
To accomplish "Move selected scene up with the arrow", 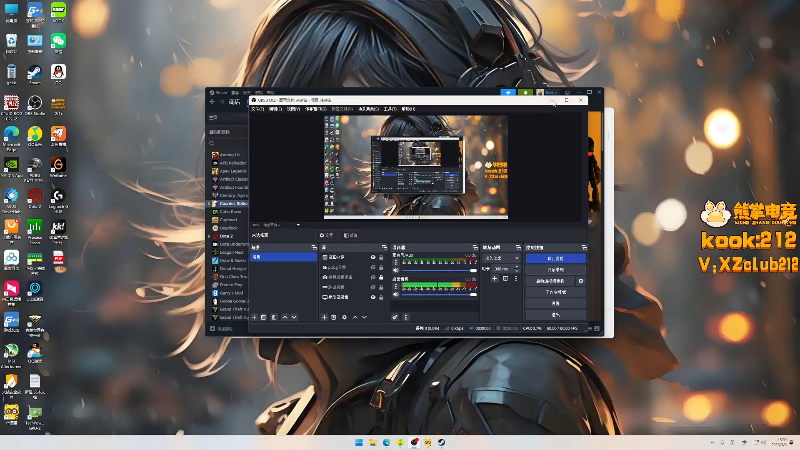I will point(285,317).
